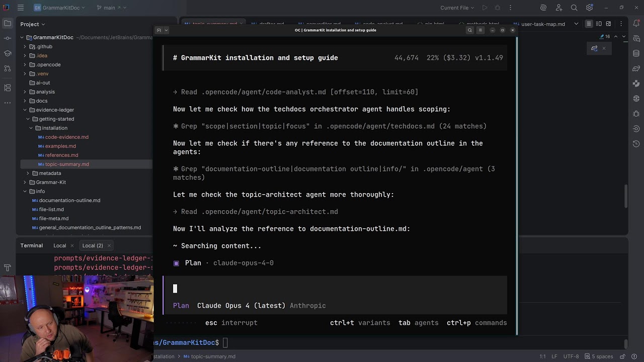The image size is (644, 362).
Task: Open GrammarKitDoc project dropdown
Action: point(59,8)
